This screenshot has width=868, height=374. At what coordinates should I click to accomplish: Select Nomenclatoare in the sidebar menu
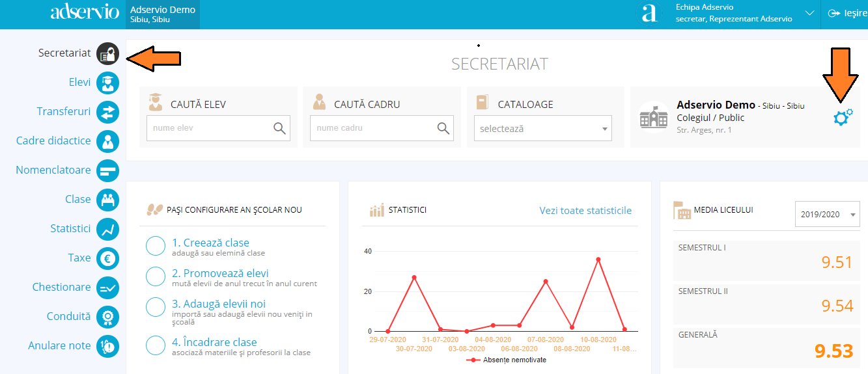53,170
